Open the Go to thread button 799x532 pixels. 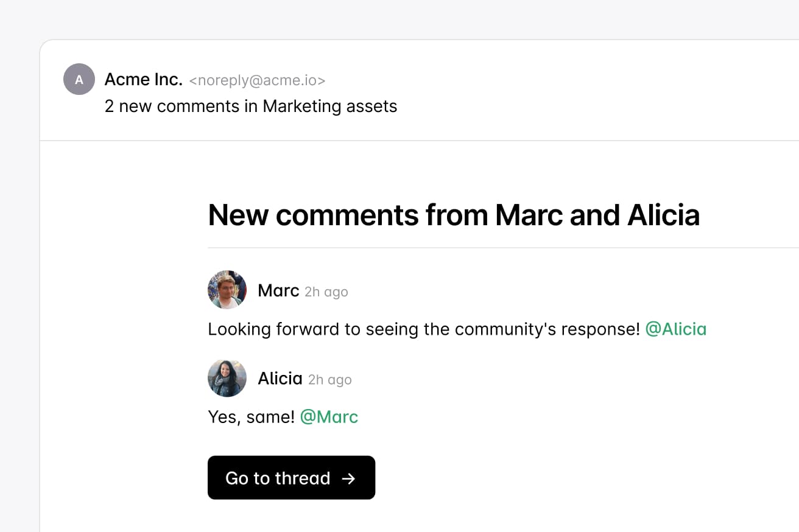tap(291, 478)
